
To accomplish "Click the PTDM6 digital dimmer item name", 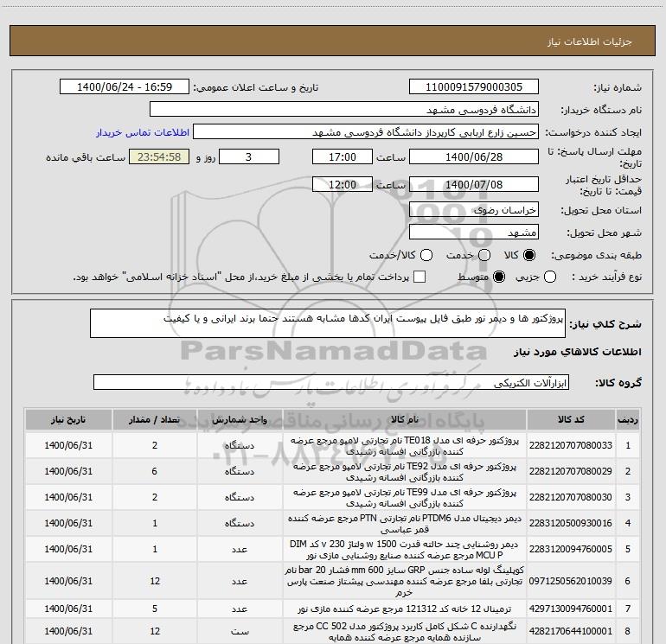I will pyautogui.click(x=405, y=524).
